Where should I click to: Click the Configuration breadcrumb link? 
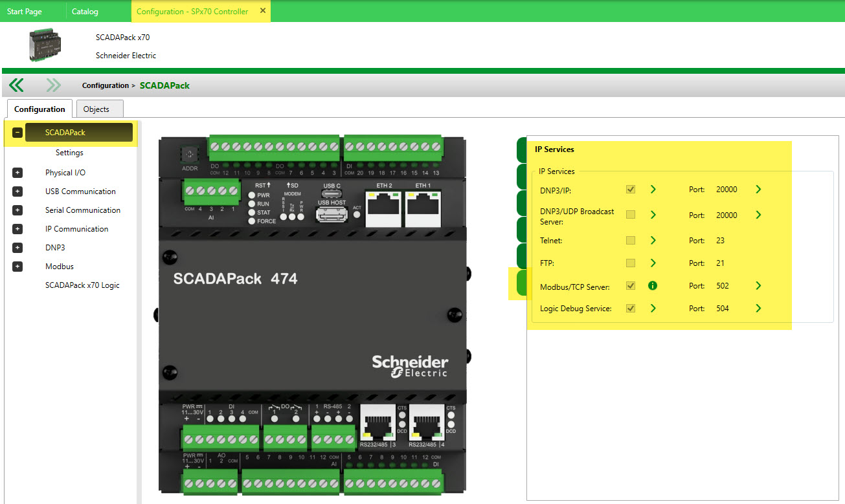click(x=106, y=85)
